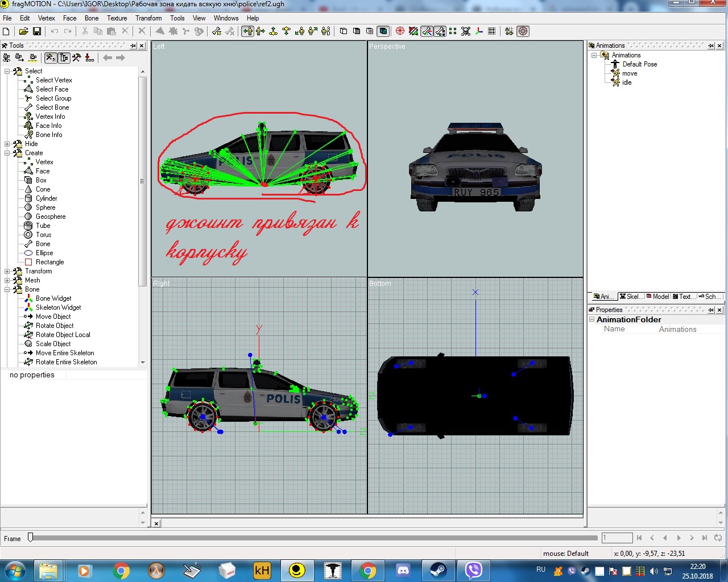Image resolution: width=728 pixels, height=582 pixels.
Task: Switch to the Skel... tab
Action: (x=631, y=297)
